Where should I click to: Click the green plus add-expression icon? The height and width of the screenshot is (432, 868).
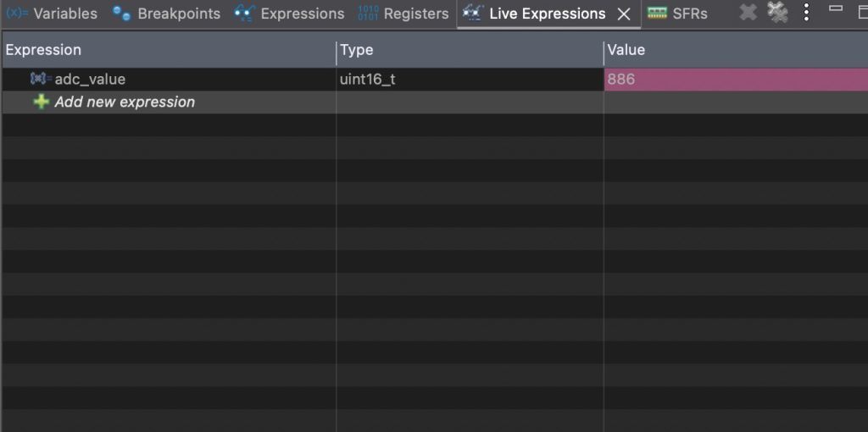(41, 102)
